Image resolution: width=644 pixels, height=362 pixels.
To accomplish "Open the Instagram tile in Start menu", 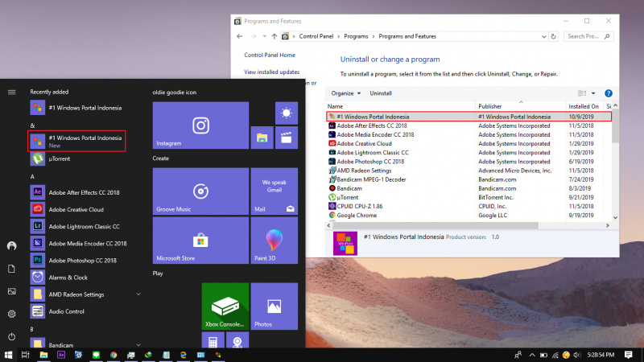I will [x=200, y=125].
